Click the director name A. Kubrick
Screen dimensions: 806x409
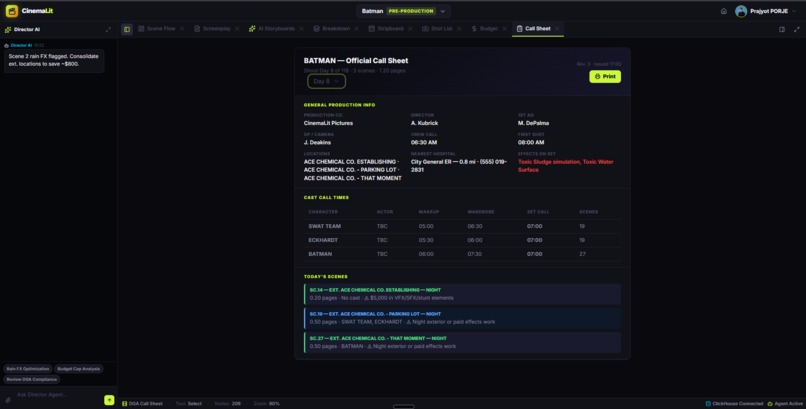(425, 123)
